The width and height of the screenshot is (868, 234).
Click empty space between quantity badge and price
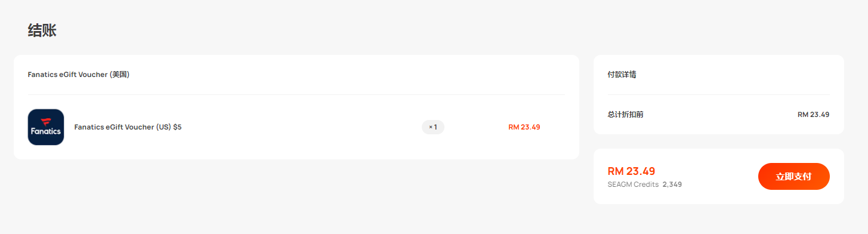pos(476,127)
